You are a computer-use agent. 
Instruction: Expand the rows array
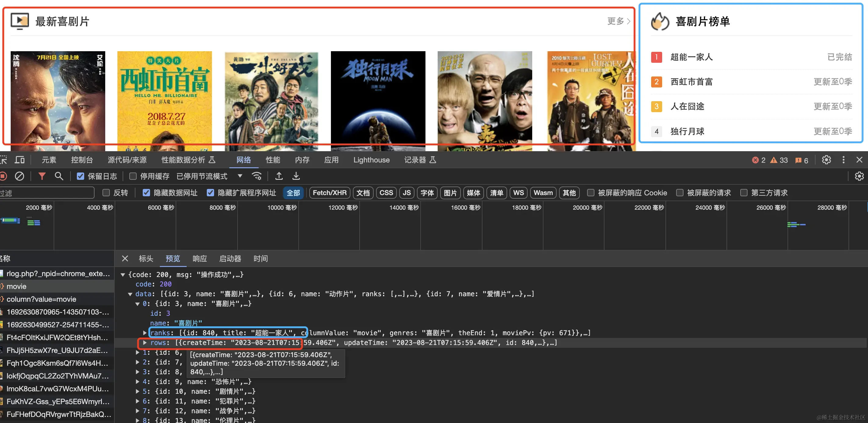point(145,343)
